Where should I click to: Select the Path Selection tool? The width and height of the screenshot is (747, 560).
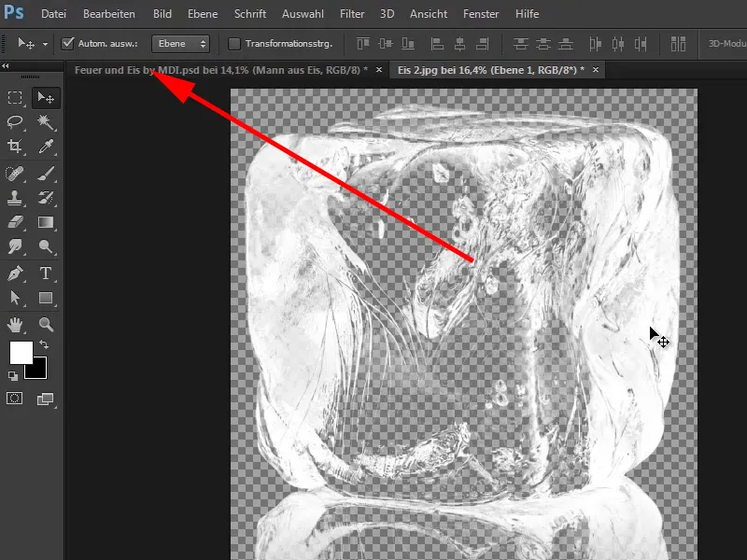[15, 298]
